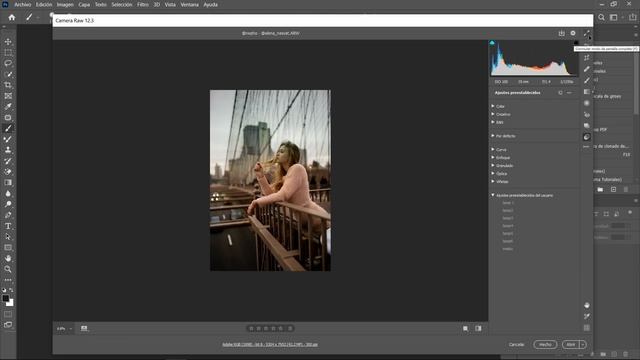640x360 pixels.
Task: Open the zoom level dropdown
Action: pos(71,329)
